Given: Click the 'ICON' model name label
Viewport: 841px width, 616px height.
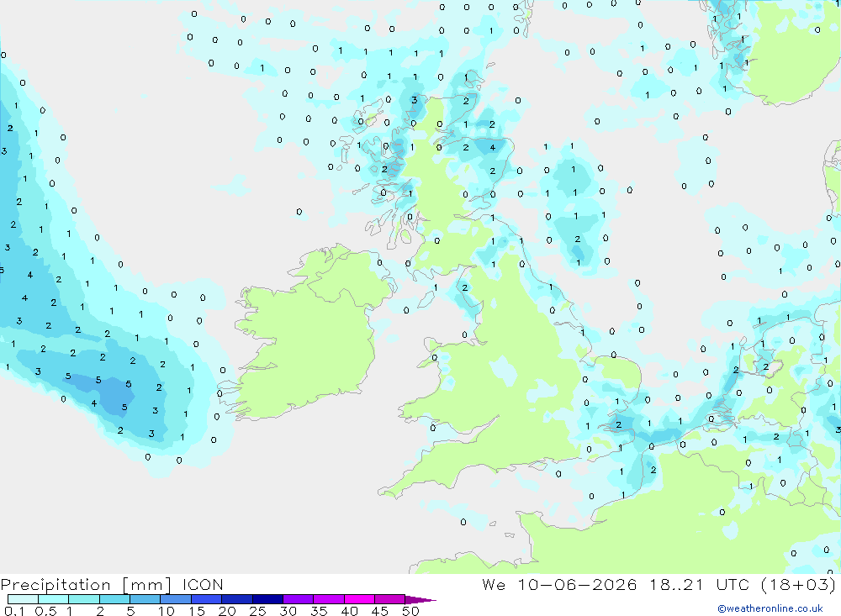Looking at the screenshot, I should click(203, 585).
